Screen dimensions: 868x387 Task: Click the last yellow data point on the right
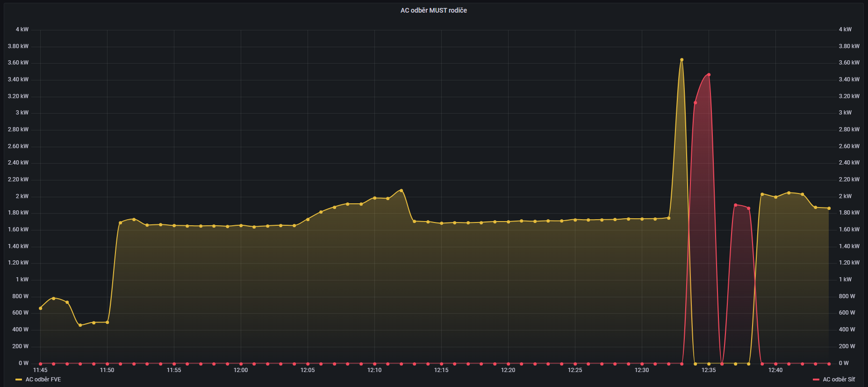click(829, 208)
